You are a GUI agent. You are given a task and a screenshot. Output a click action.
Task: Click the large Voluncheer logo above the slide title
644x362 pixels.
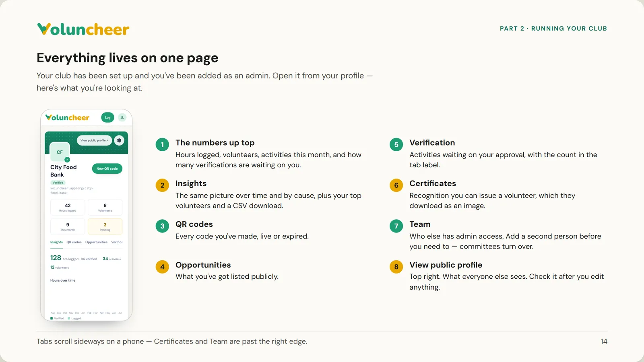click(83, 29)
